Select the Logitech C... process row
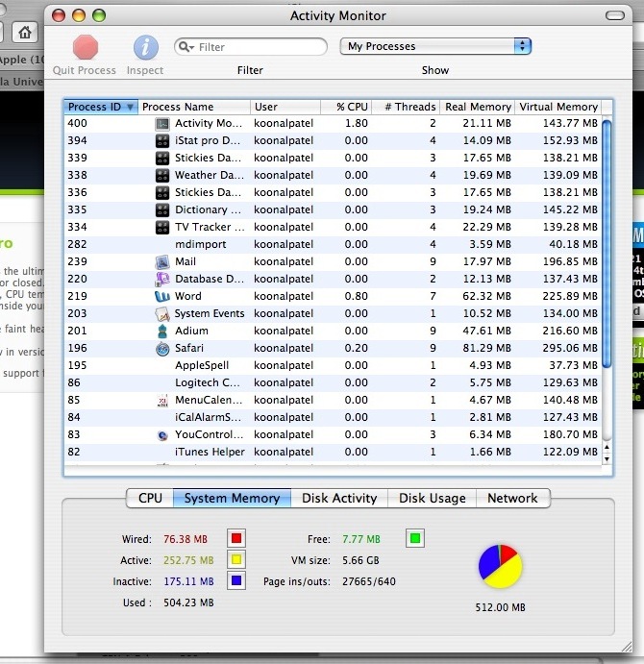 pyautogui.click(x=333, y=382)
